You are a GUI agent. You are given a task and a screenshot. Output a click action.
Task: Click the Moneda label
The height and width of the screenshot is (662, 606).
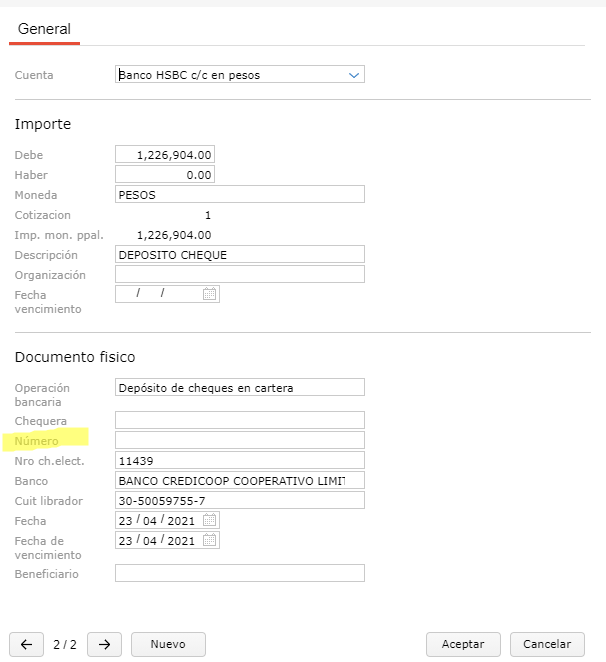tap(36, 195)
